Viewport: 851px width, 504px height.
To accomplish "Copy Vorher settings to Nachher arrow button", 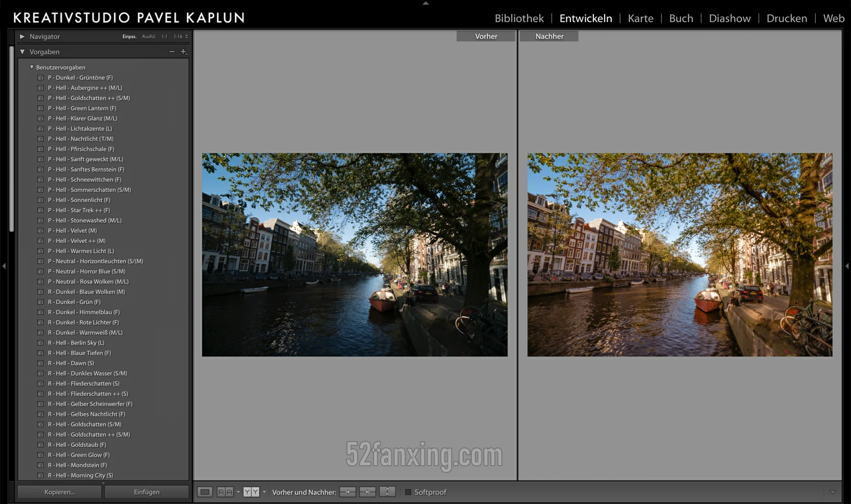I will point(347,492).
